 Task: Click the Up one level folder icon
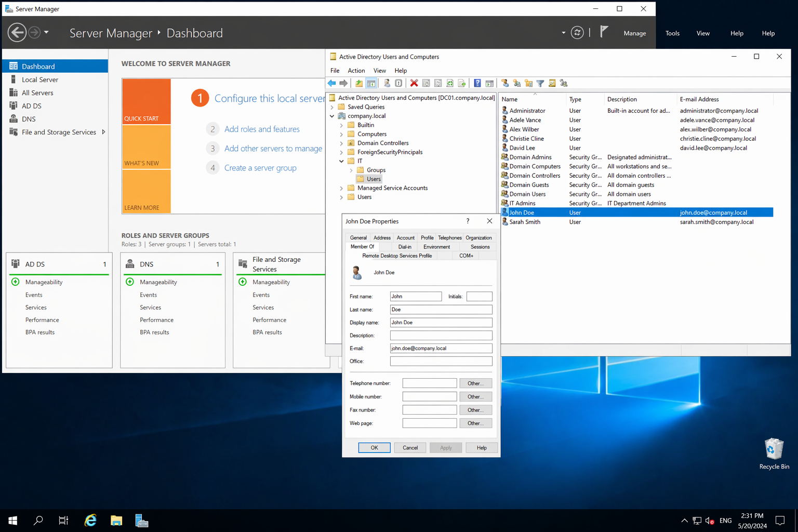(359, 83)
